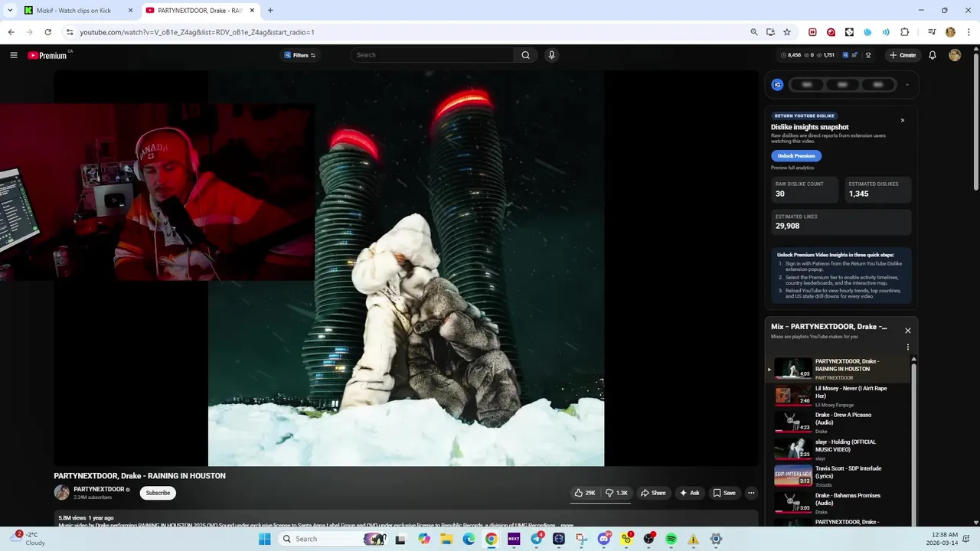Open Windows Start menu
Viewport: 980px width, 551px height.
[264, 539]
